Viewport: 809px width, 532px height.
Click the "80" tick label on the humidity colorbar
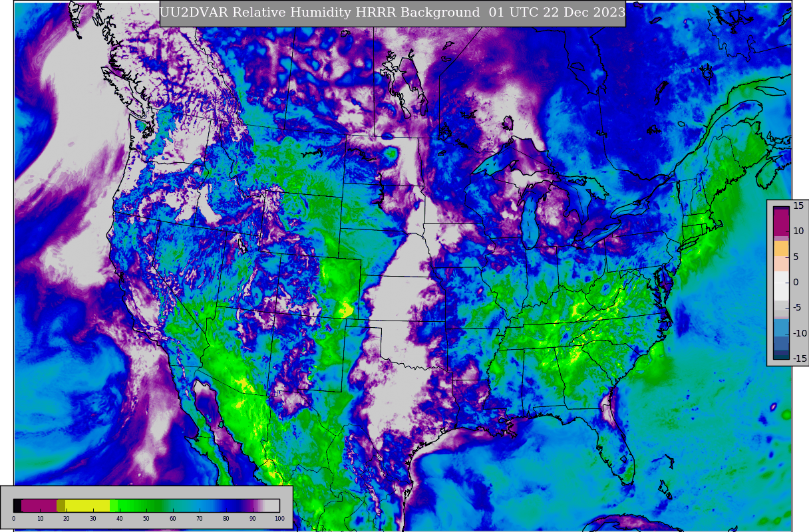[x=226, y=519]
